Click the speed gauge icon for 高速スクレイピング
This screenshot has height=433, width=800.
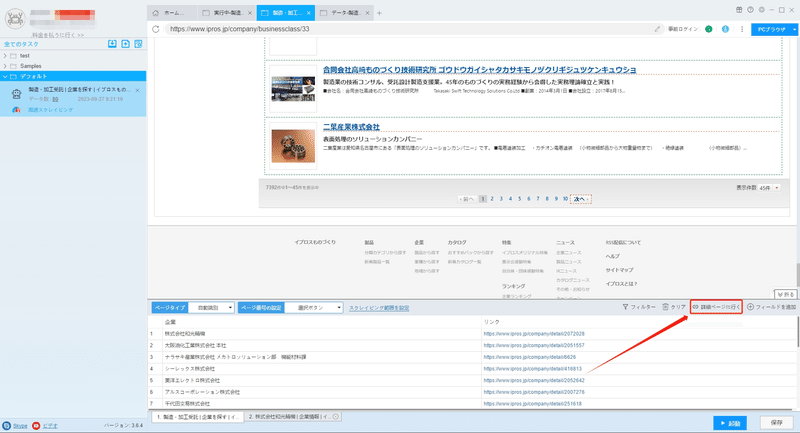pos(16,110)
